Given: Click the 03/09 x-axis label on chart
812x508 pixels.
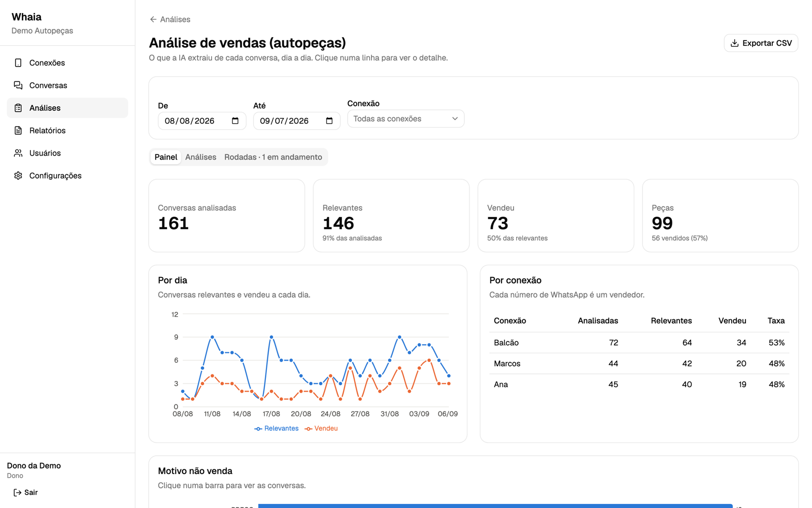Looking at the screenshot, I should (419, 414).
